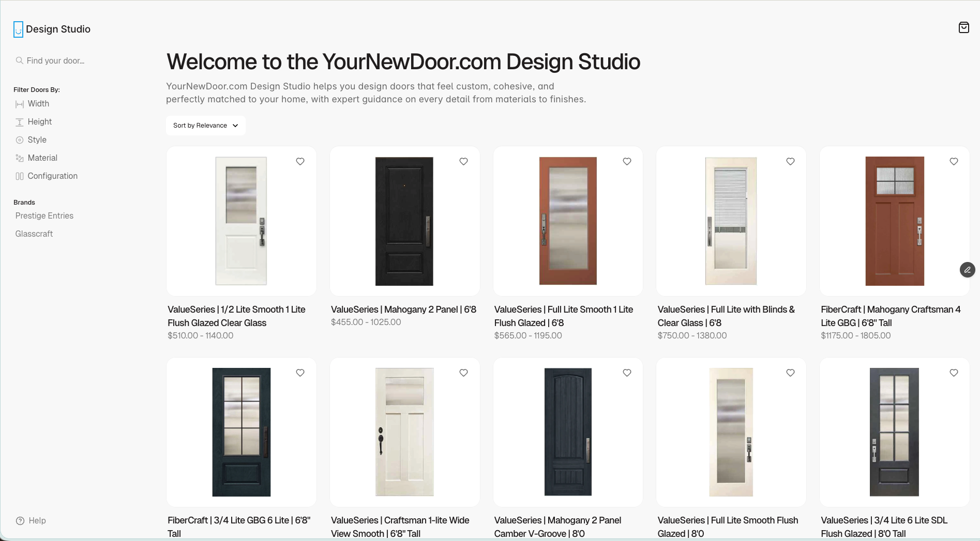
Task: Favorite the ValueSeries Mahogany 2 Panel door
Action: click(463, 161)
